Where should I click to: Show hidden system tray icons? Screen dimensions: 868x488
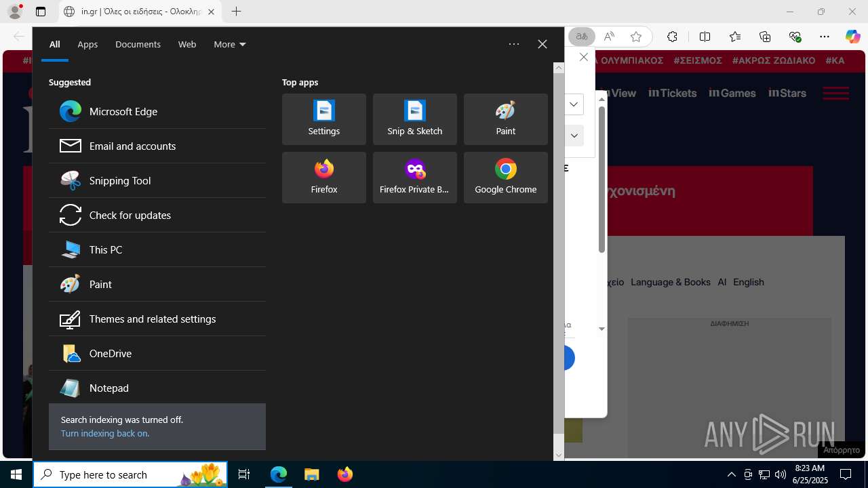coord(731,474)
